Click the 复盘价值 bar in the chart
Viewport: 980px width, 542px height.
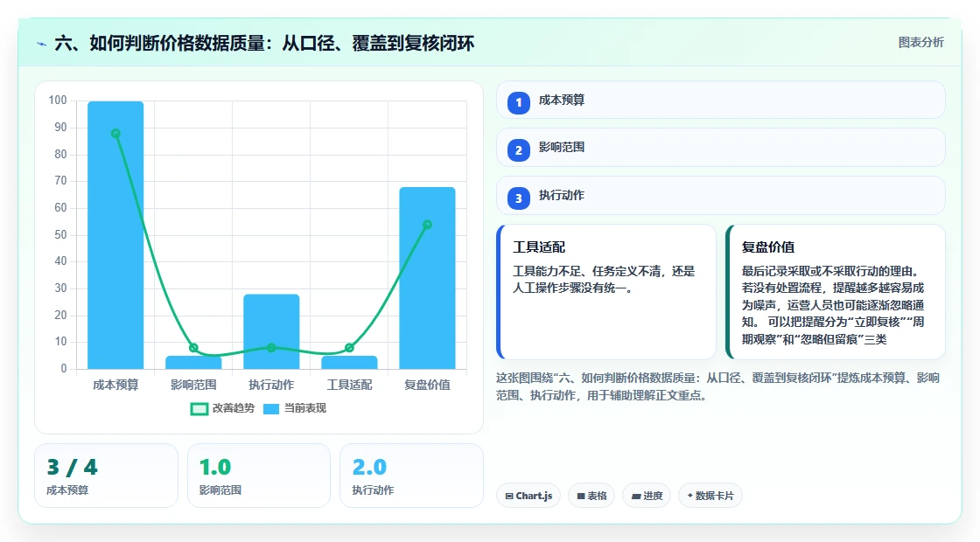click(x=428, y=278)
